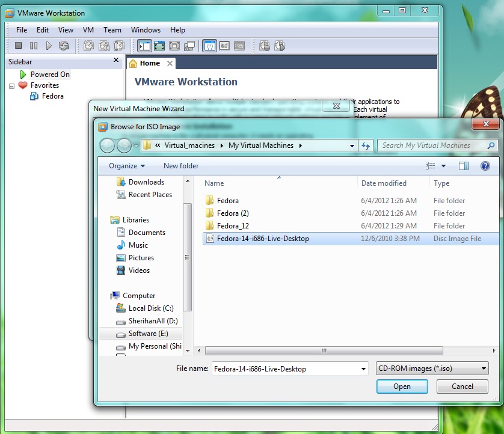504x434 pixels.
Task: Select Powered On in the sidebar
Action: [x=50, y=74]
